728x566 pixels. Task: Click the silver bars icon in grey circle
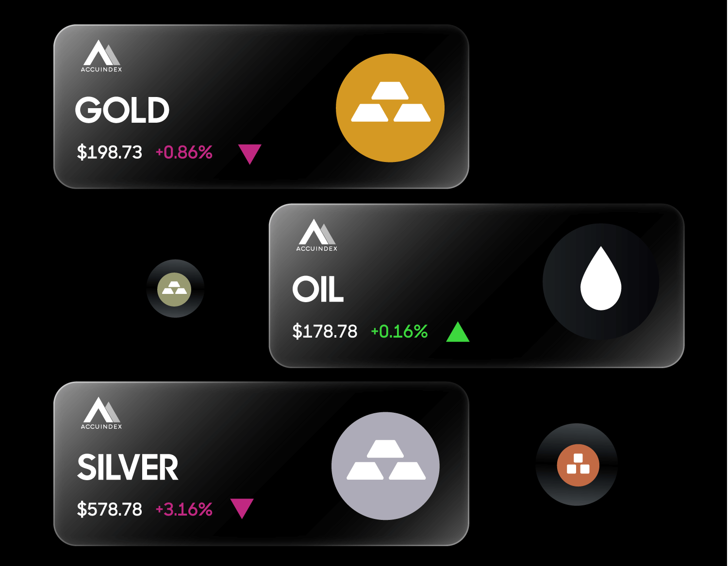coord(385,466)
